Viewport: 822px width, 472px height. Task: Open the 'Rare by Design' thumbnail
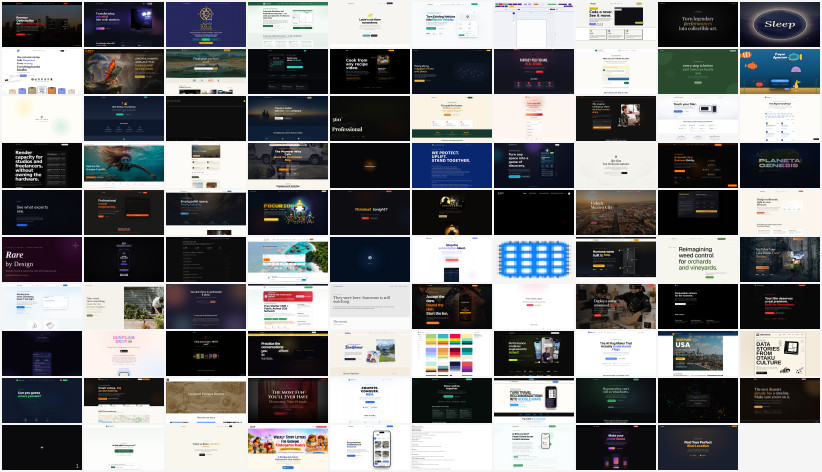tap(42, 260)
